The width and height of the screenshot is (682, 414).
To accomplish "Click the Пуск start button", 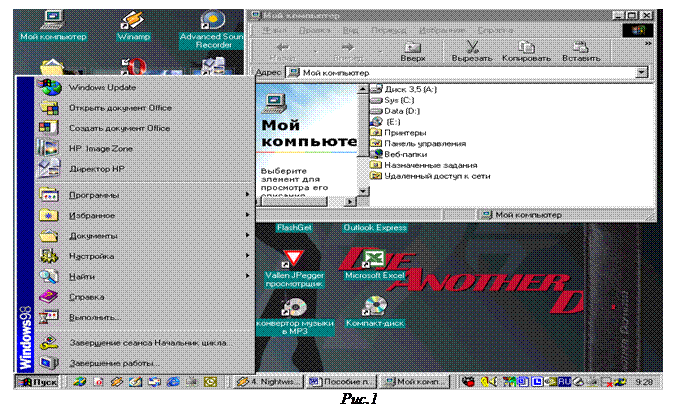I will click(x=37, y=382).
